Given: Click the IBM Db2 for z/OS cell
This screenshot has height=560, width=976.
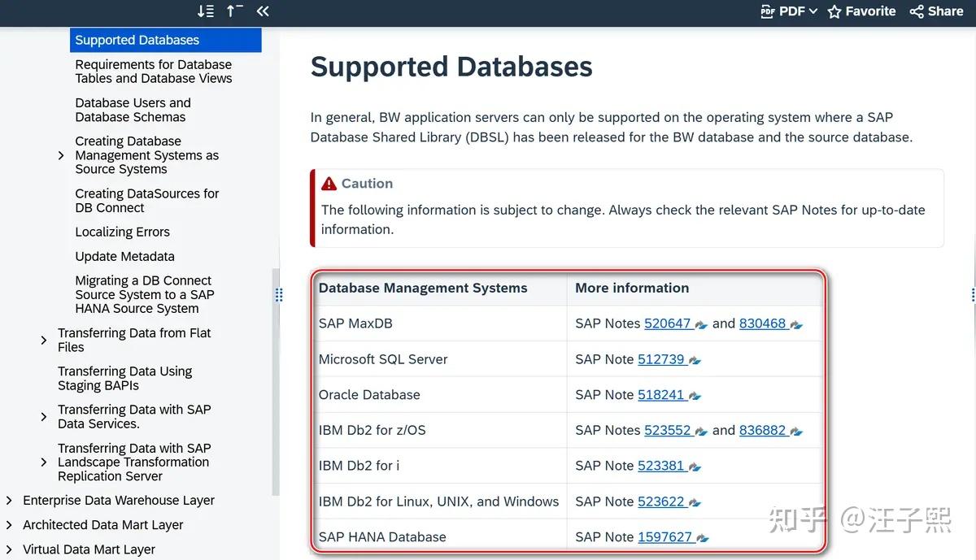Looking at the screenshot, I should [x=439, y=430].
